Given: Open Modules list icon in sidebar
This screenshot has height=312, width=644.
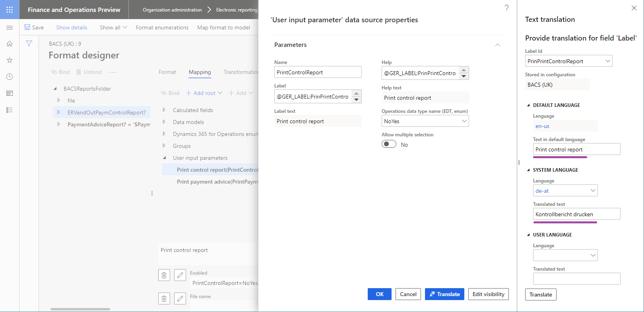Looking at the screenshot, I should coord(10,110).
